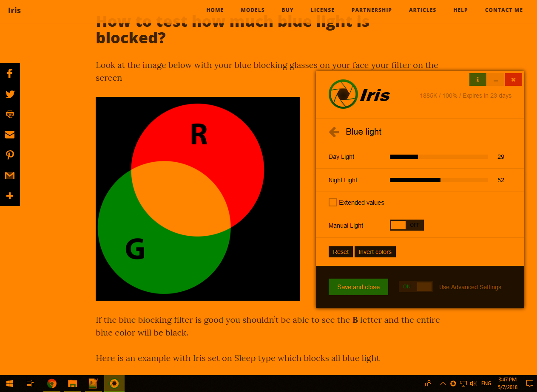Open the People icon in system tray
Viewport: 537px width, 392px height.
[x=428, y=384]
